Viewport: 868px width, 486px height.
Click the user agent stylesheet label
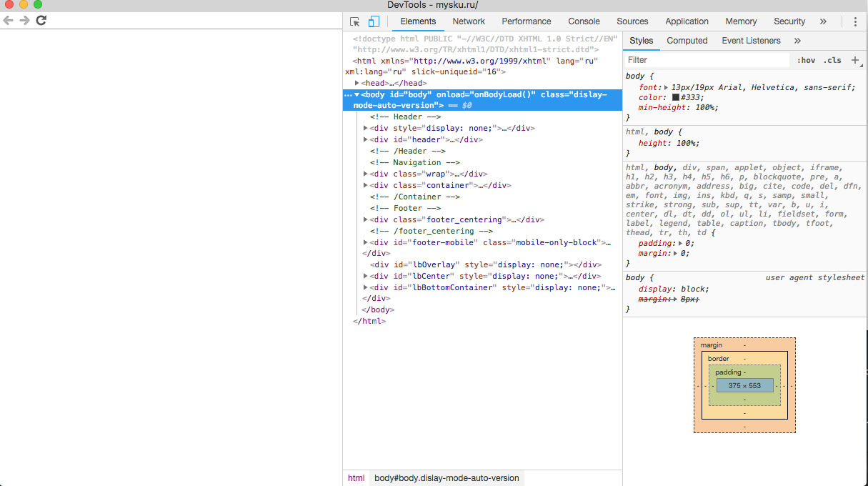pyautogui.click(x=815, y=277)
